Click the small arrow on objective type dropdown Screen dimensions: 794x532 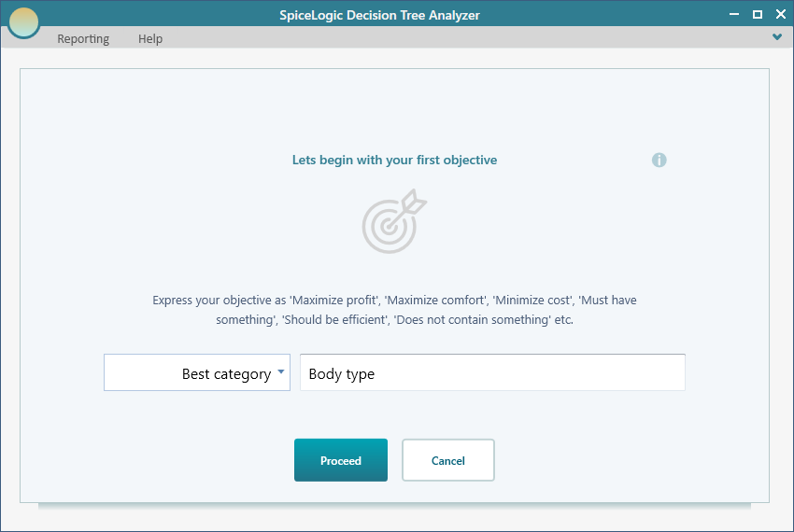(x=281, y=371)
